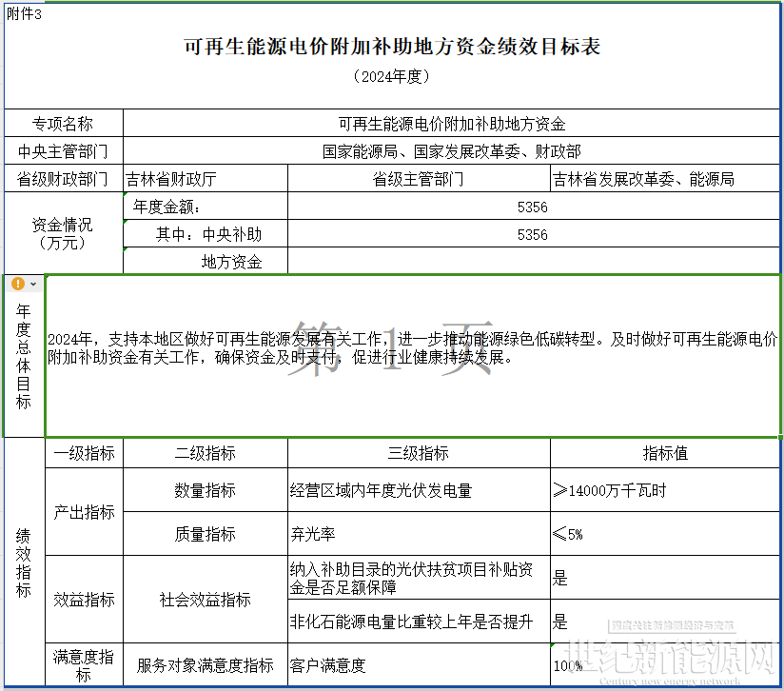The image size is (784, 691).
Task: Click the cell starting with 纳入补助目录的光伏扶贫项目
Action: click(419, 578)
